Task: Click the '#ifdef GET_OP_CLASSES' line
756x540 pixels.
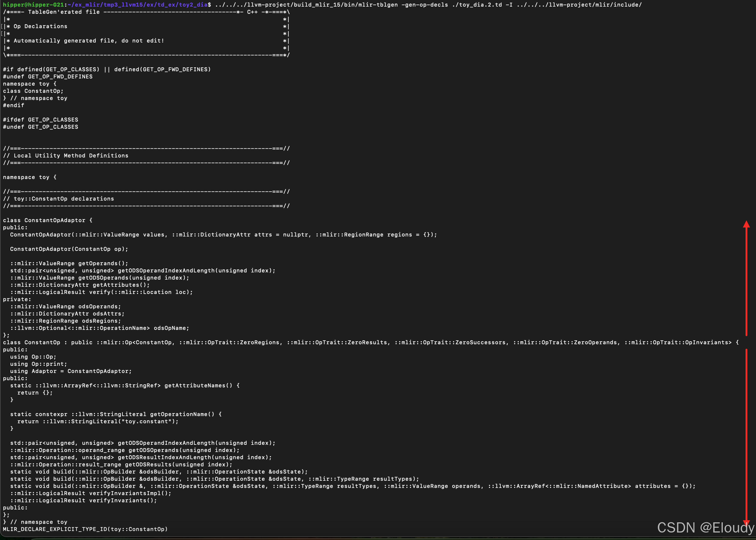Action: point(41,120)
